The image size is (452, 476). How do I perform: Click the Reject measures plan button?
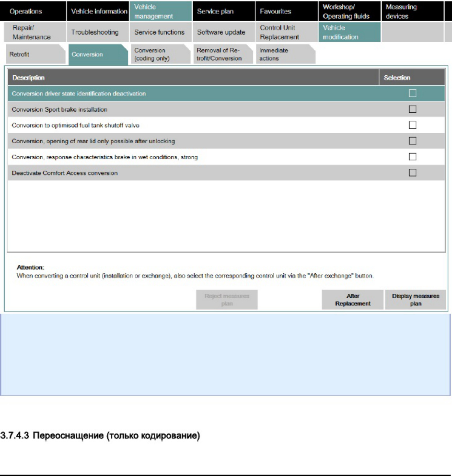(227, 300)
